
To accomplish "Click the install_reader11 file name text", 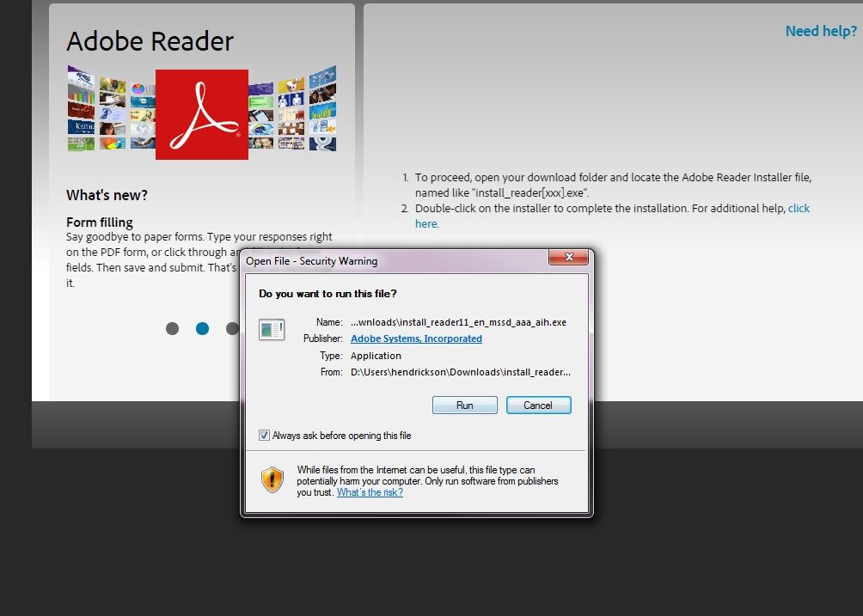I will pos(458,322).
